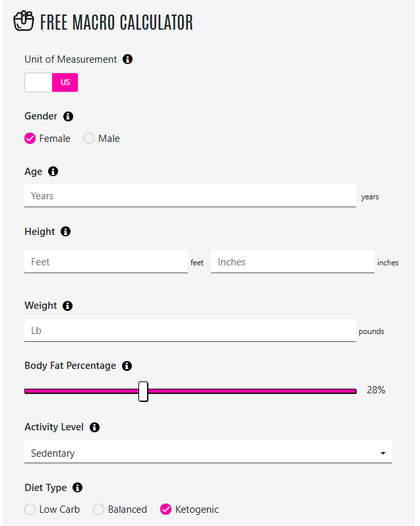Focus the Age years input field
The width and height of the screenshot is (420, 526).
(190, 195)
